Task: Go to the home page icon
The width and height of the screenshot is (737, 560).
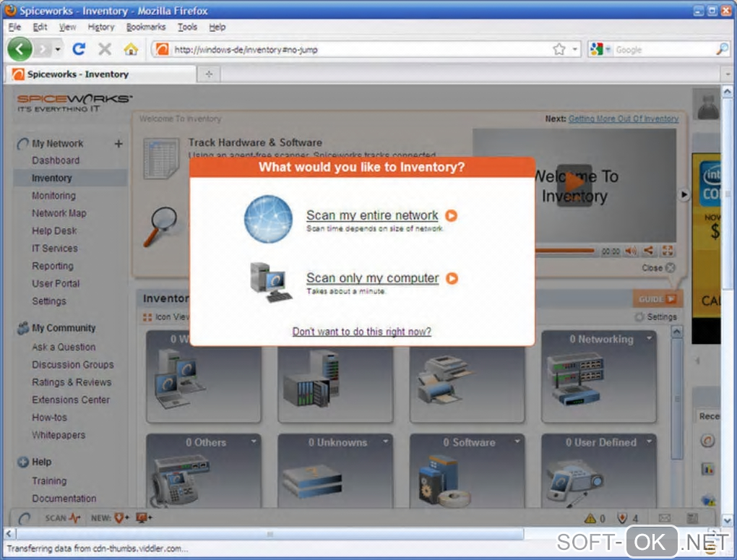Action: pyautogui.click(x=131, y=49)
